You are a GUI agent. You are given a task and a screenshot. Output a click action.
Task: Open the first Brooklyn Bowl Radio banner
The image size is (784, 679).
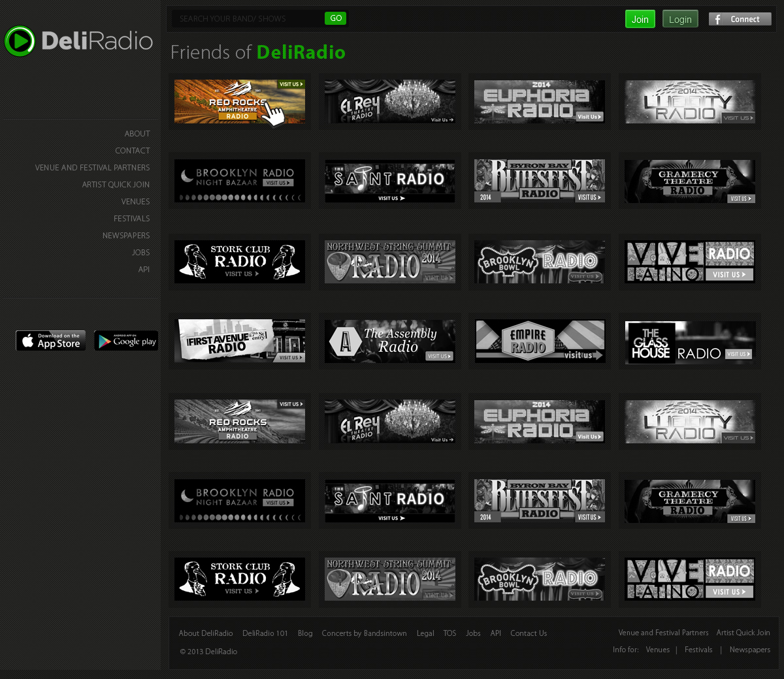point(540,262)
